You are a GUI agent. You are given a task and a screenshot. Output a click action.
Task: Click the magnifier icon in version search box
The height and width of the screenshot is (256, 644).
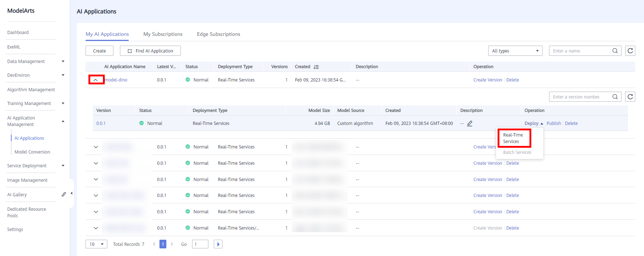(x=615, y=97)
